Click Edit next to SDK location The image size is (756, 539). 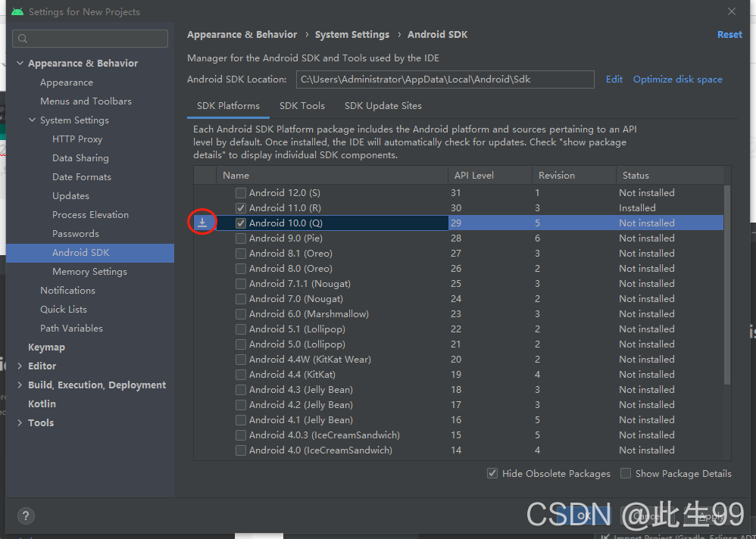[614, 79]
